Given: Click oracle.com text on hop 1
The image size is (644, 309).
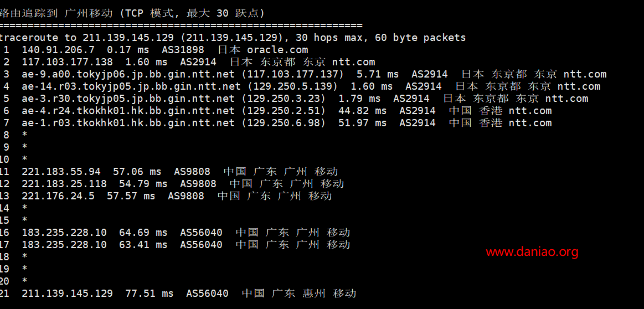Looking at the screenshot, I should (277, 50).
